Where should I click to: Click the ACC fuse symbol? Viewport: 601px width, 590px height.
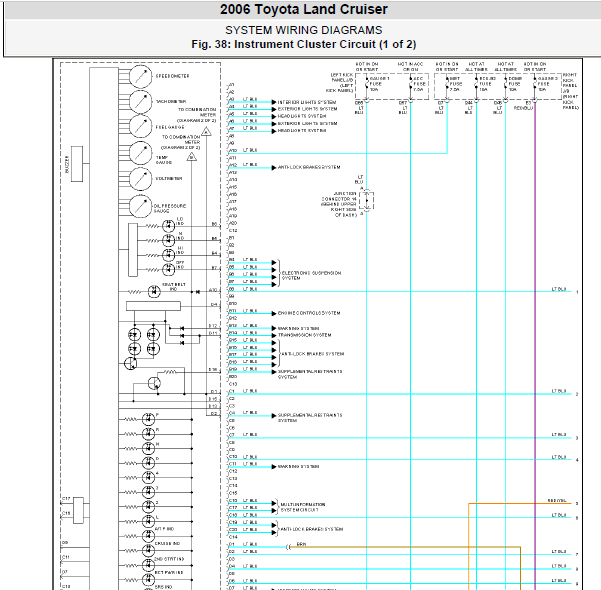click(x=411, y=84)
